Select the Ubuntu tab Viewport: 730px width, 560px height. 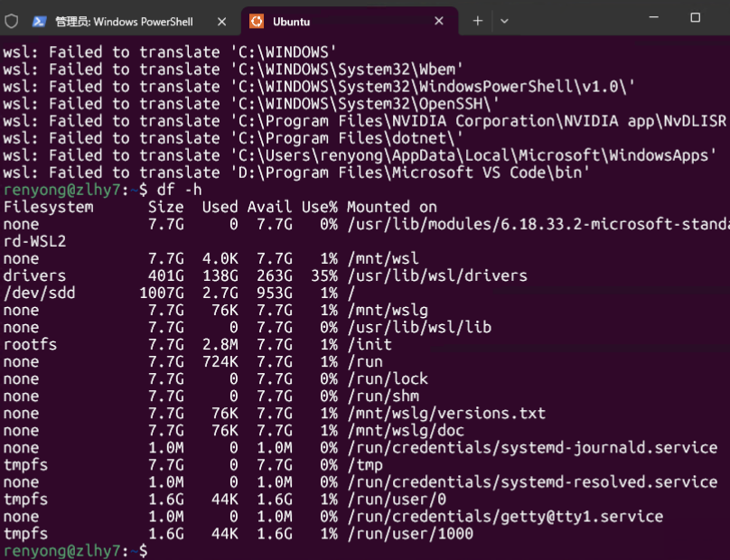350,22
